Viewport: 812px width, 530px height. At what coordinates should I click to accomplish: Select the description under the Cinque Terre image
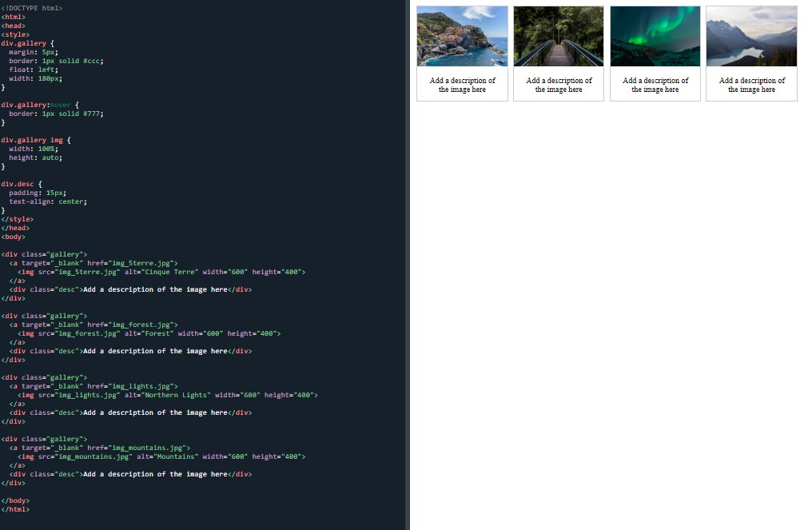[x=462, y=85]
